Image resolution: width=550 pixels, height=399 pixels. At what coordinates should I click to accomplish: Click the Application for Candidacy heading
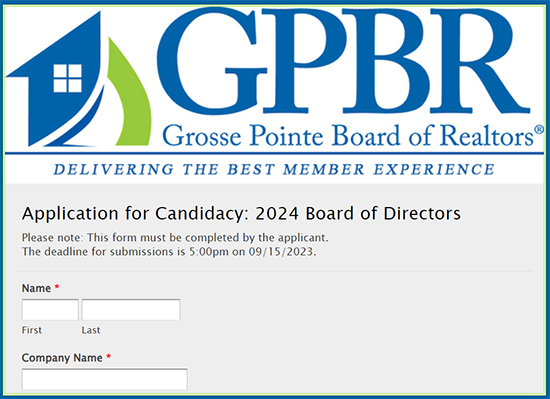point(241,214)
